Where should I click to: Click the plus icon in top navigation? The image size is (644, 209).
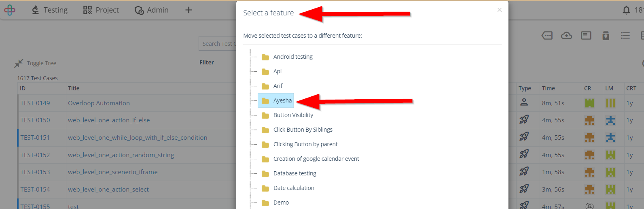tap(189, 10)
